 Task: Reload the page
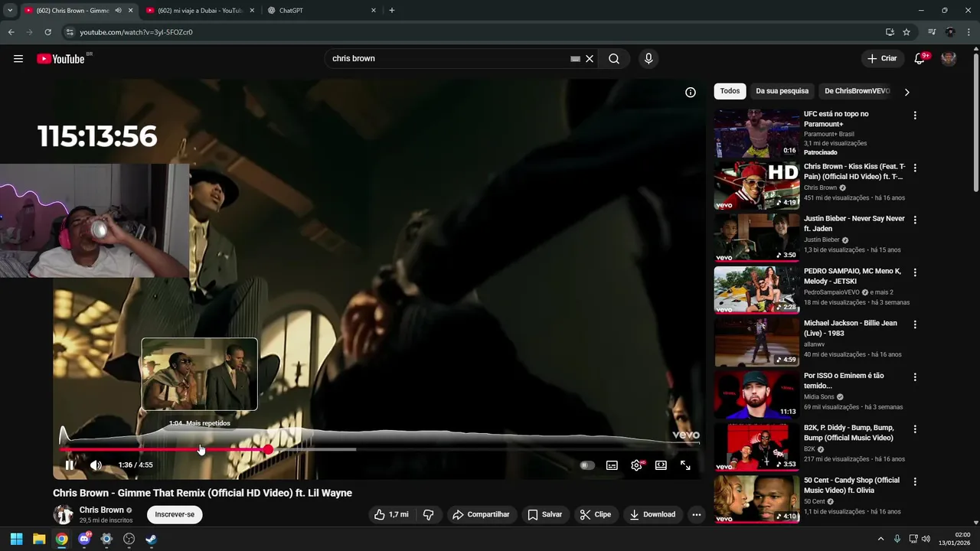47,32
